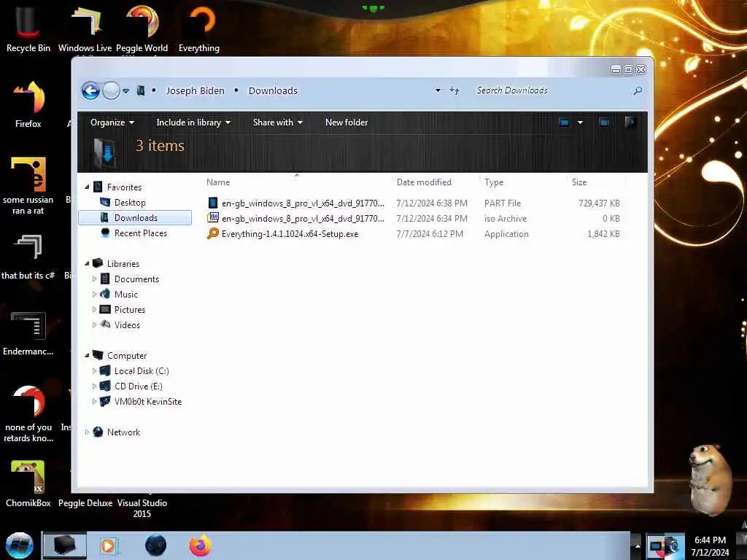This screenshot has width=747, height=560.
Task: Open the Endermanc... desktop icon
Action: point(28,333)
